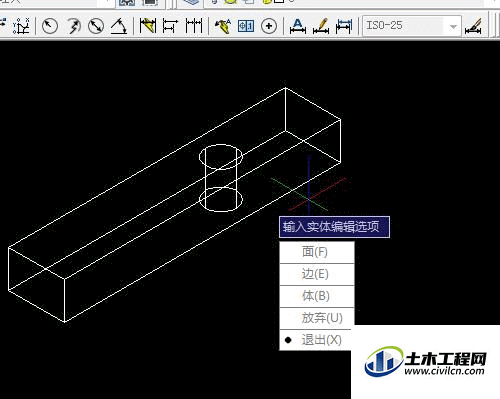Select the Diameter dimension tool

coord(96,26)
